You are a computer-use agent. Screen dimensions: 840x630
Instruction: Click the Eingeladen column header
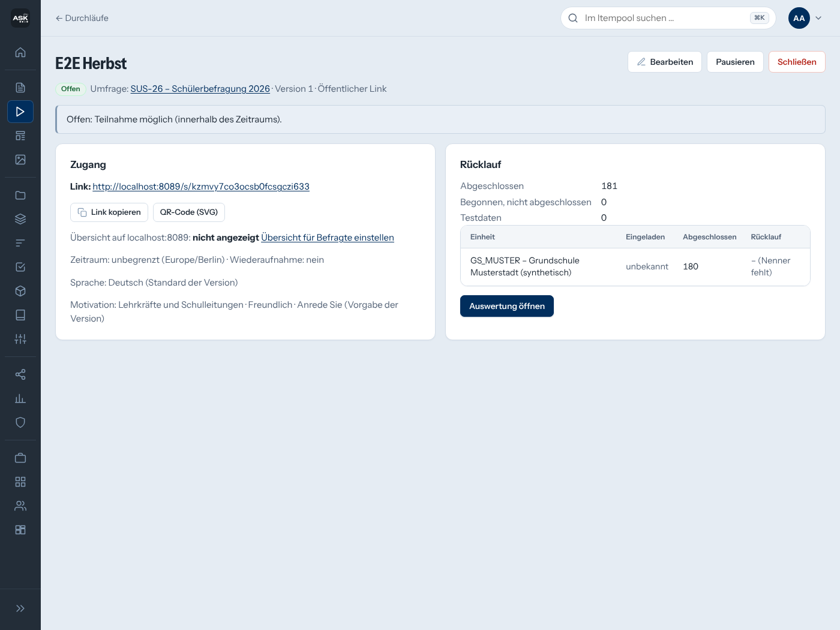coord(645,237)
